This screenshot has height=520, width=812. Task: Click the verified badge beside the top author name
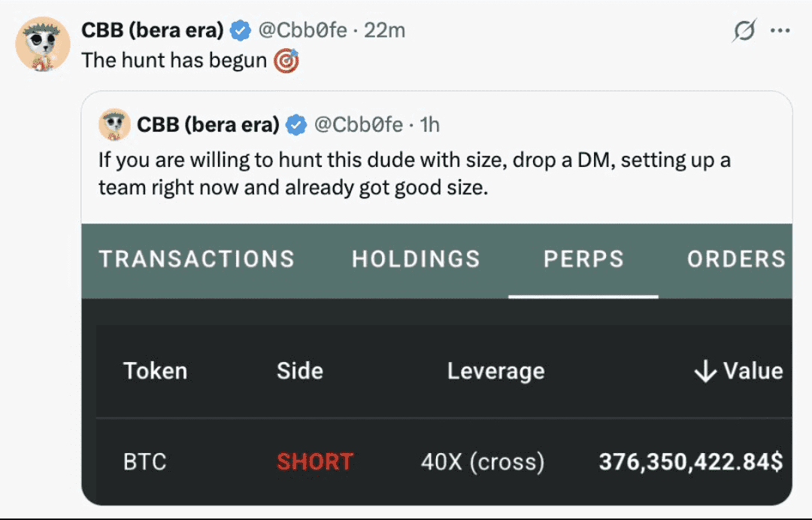point(241,31)
